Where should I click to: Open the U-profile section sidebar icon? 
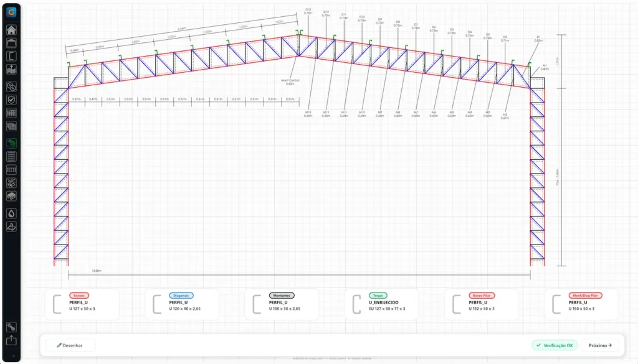(x=11, y=56)
